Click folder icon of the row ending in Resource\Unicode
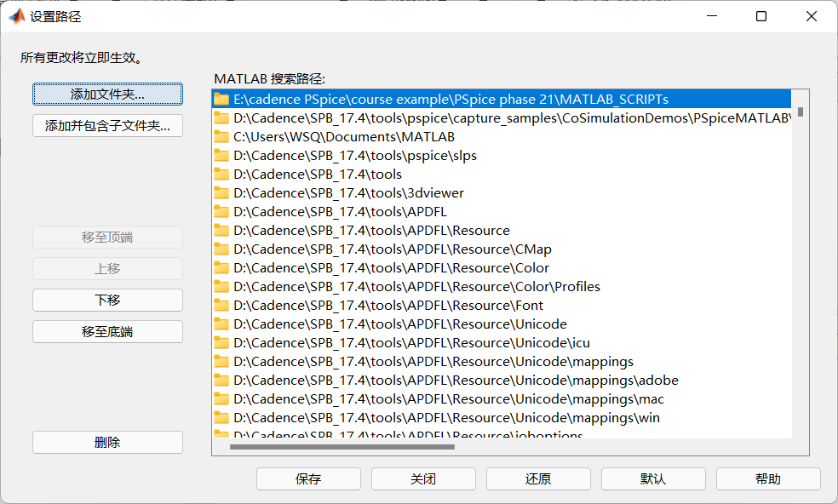This screenshot has width=838, height=504. click(221, 324)
